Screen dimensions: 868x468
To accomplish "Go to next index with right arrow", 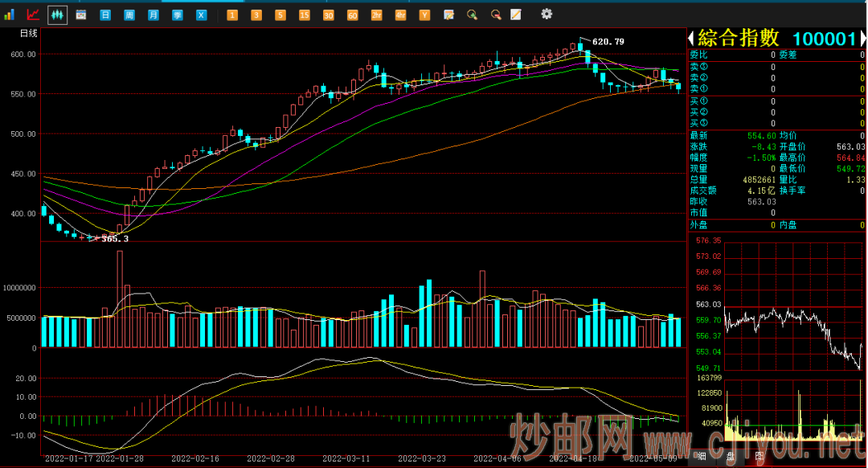I will pyautogui.click(x=862, y=38).
